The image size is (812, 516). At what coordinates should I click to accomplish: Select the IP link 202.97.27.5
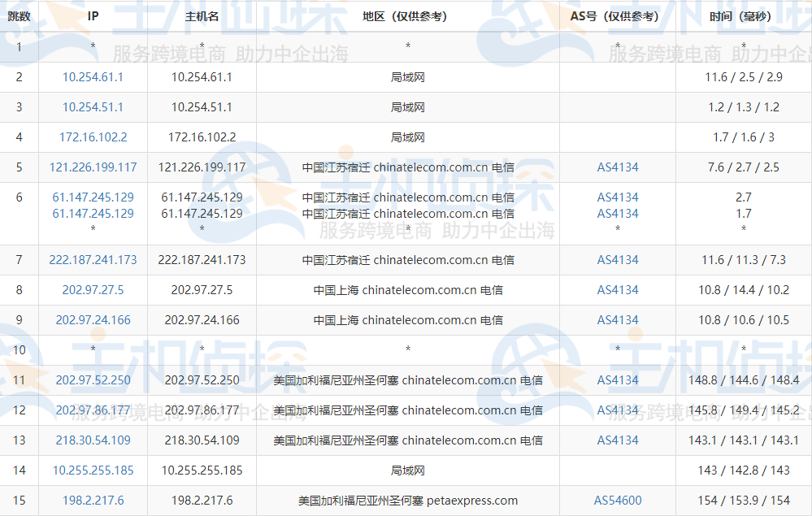(x=92, y=290)
